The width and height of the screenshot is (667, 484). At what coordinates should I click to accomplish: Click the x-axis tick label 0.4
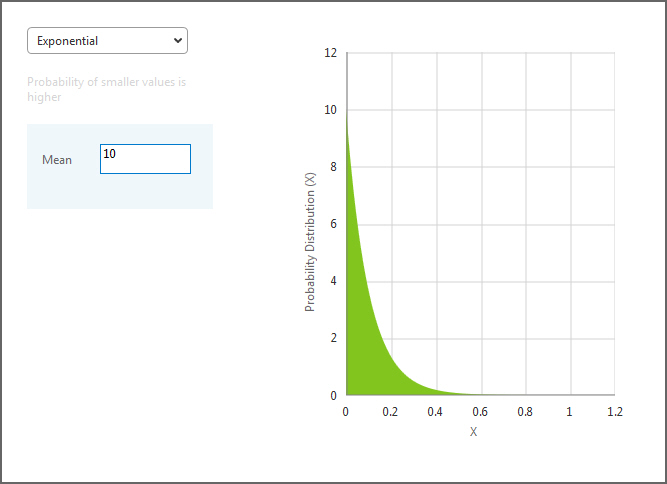click(x=435, y=412)
